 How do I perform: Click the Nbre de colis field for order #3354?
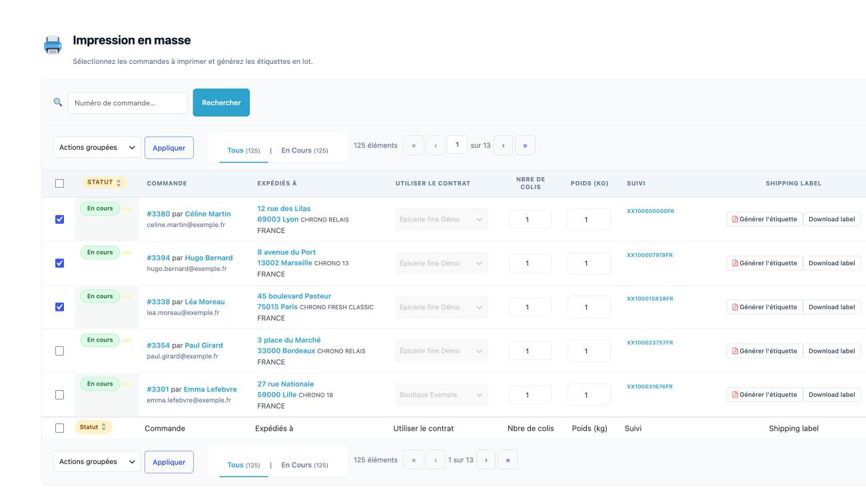530,351
